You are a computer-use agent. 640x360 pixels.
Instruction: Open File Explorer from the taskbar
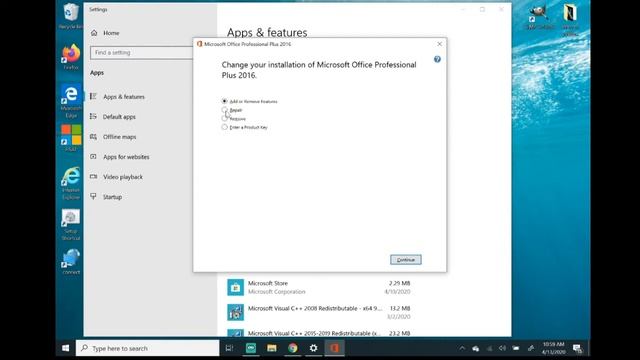pos(272,348)
